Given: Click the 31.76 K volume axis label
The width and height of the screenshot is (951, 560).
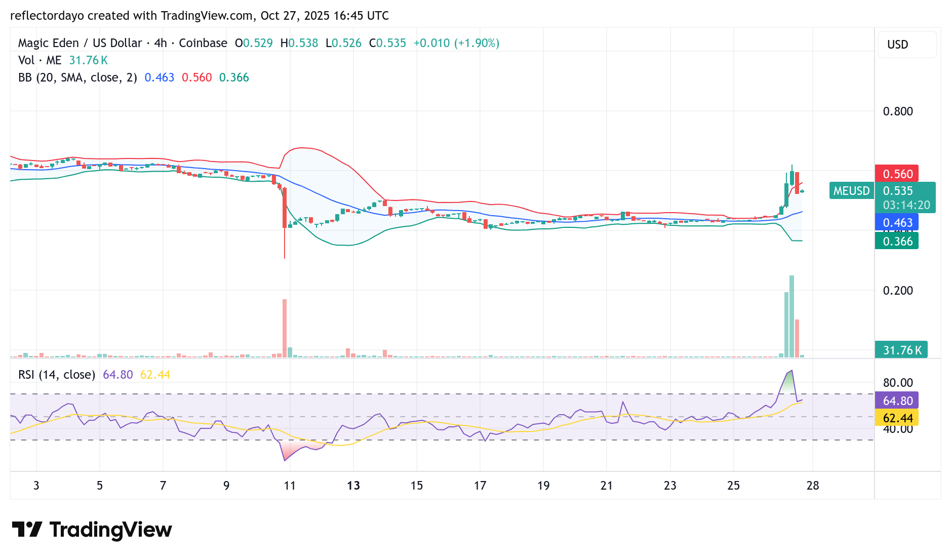Looking at the screenshot, I should coord(901,350).
